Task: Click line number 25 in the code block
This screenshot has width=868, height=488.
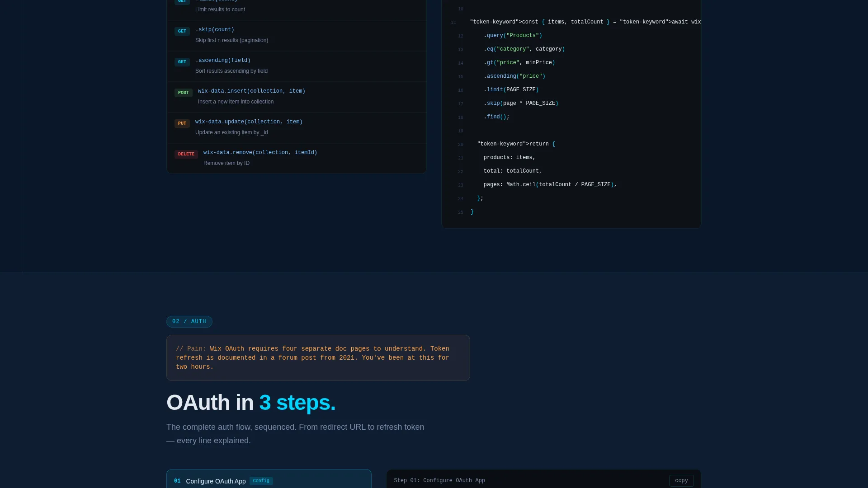Action: pos(460,212)
